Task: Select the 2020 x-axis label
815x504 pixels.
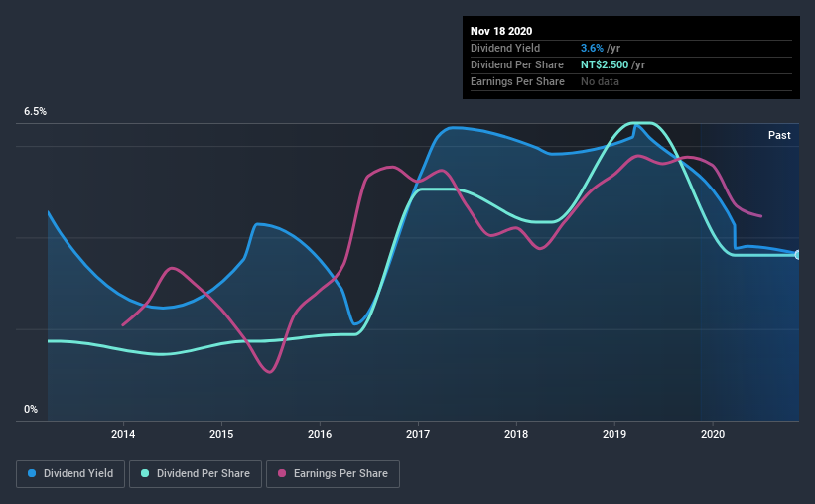Action: [x=713, y=434]
